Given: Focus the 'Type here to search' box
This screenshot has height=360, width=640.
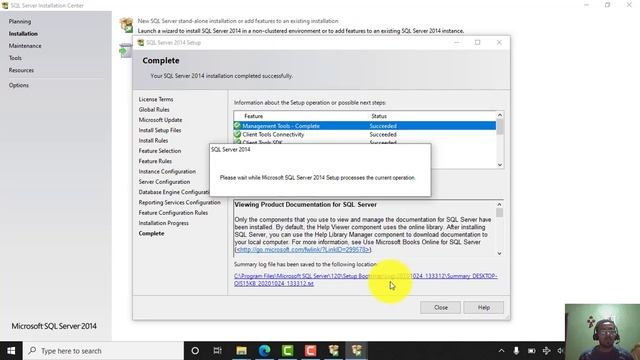Looking at the screenshot, I should (103, 351).
